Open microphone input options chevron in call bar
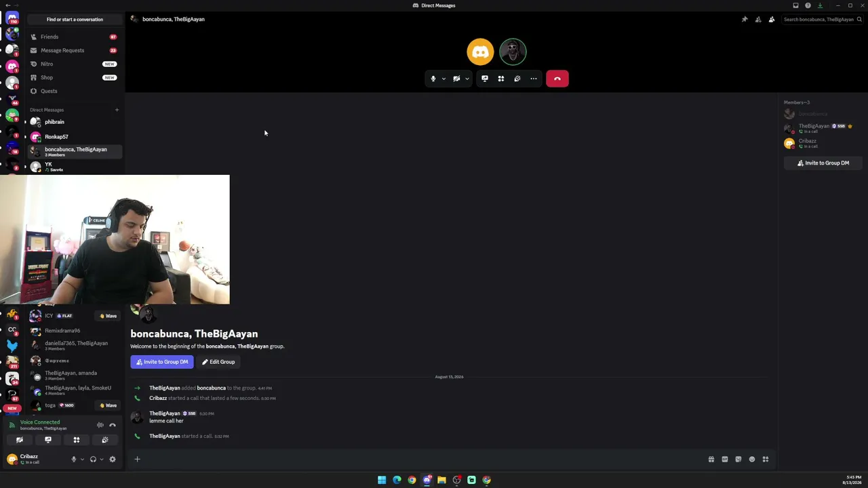 (443, 79)
